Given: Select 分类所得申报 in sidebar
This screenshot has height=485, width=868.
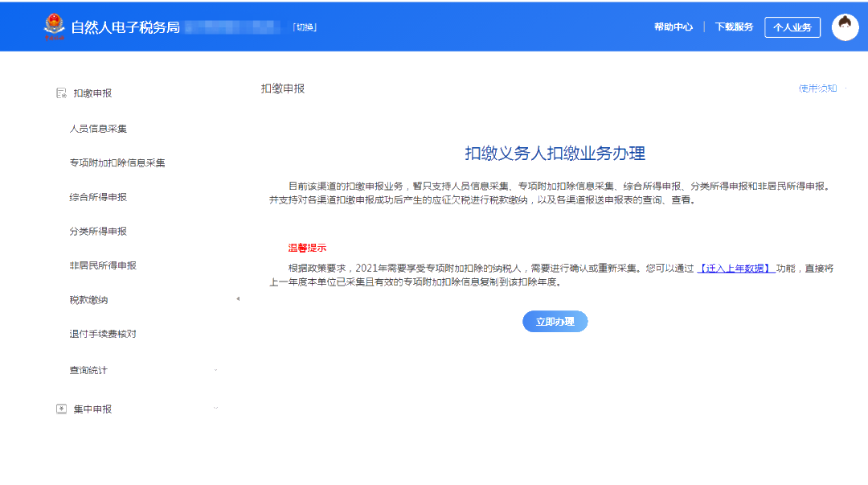Looking at the screenshot, I should tap(98, 231).
